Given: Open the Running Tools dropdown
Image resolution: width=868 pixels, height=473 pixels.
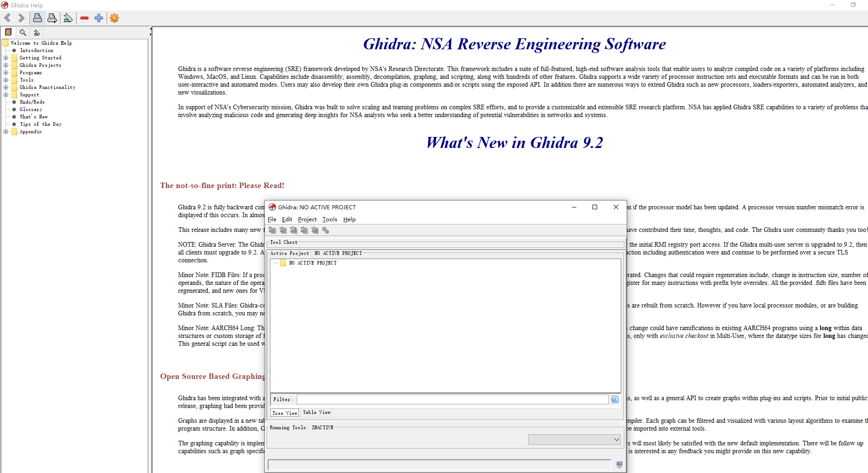Looking at the screenshot, I should pos(575,439).
